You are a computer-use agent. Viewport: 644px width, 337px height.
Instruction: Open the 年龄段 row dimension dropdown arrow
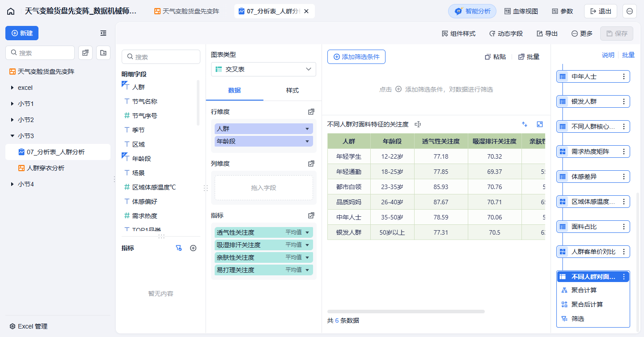[x=307, y=141]
